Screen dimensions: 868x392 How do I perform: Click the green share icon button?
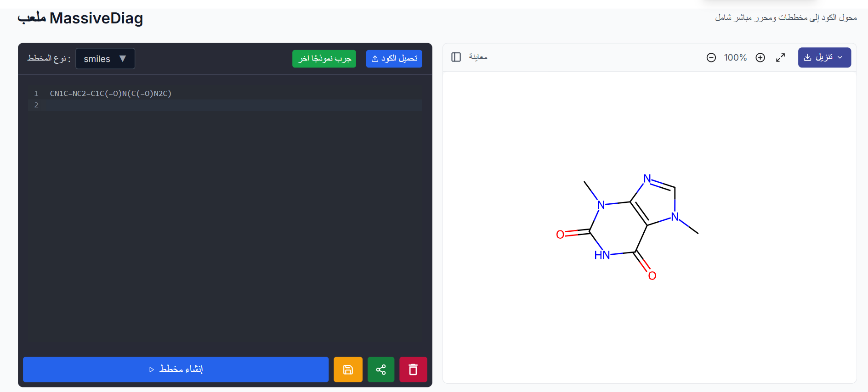381,370
